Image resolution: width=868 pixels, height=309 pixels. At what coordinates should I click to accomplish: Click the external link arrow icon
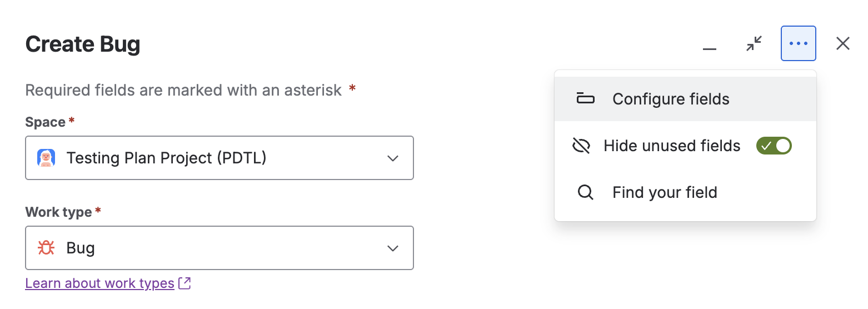185,283
